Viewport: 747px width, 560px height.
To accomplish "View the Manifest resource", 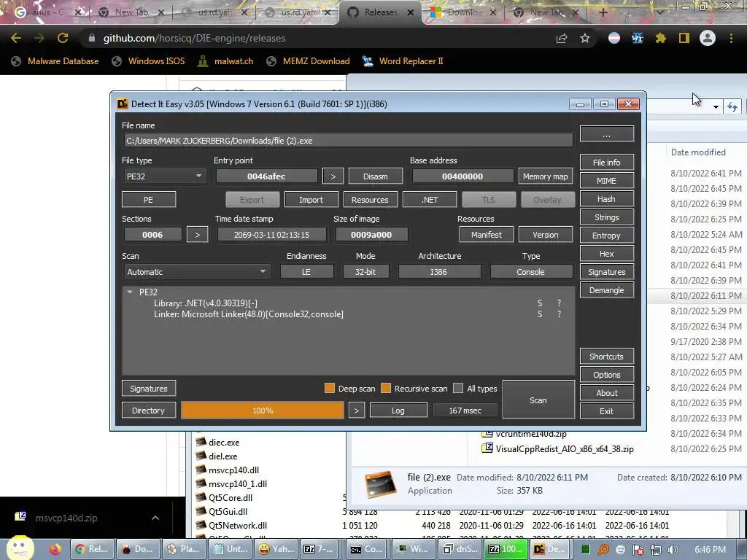I will pyautogui.click(x=487, y=235).
